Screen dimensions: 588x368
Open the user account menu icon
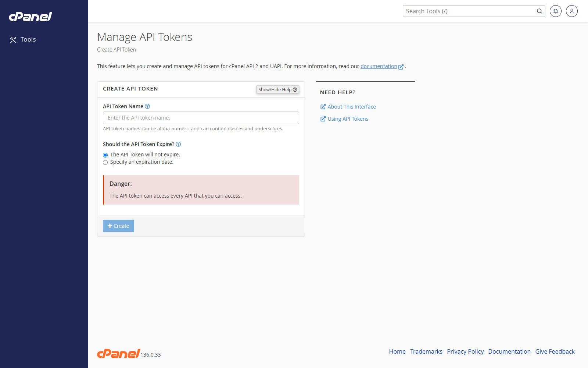pyautogui.click(x=572, y=11)
